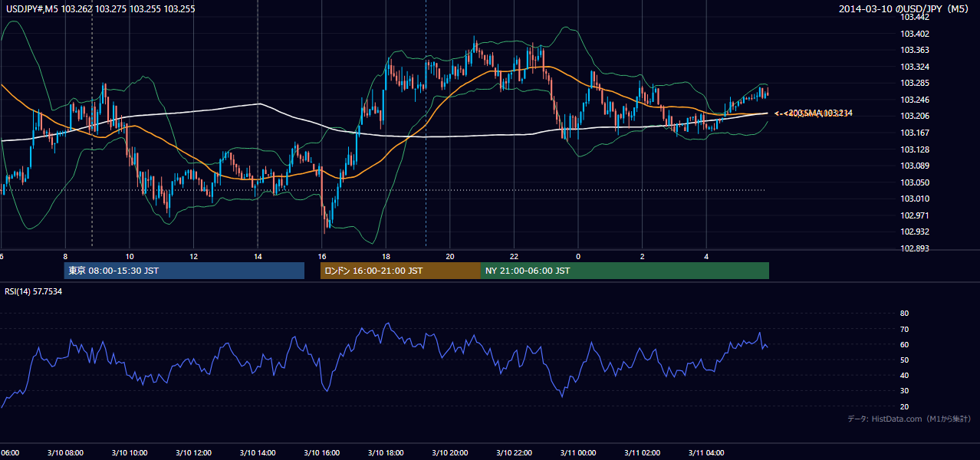The width and height of the screenshot is (980, 460).
Task: Click hour label 2 under price chart
Action: tap(643, 256)
